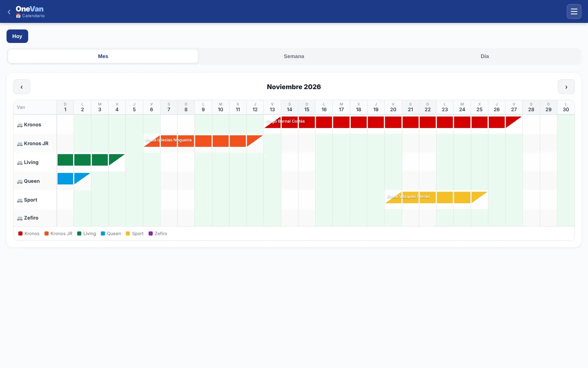
Task: Click the green Living legend swatch
Action: 79,233
